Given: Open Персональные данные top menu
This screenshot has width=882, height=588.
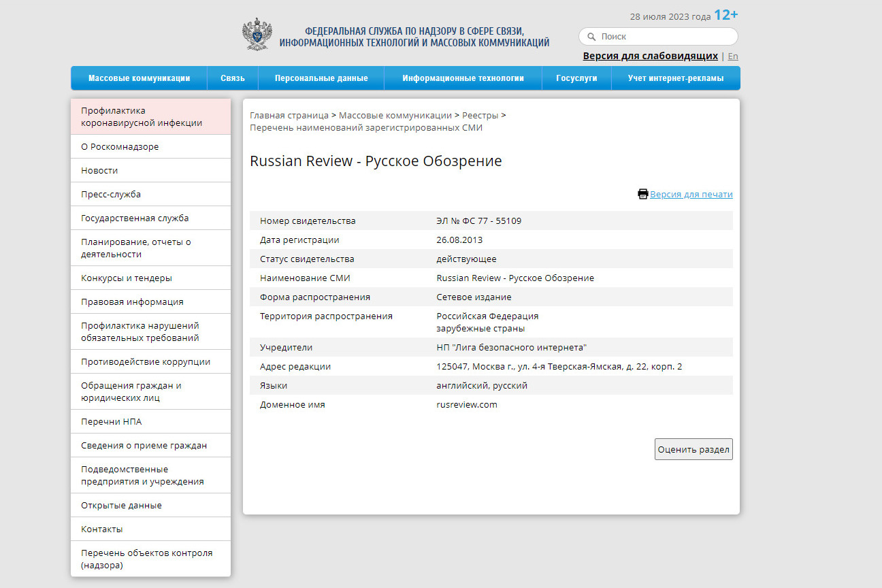Looking at the screenshot, I should [321, 78].
